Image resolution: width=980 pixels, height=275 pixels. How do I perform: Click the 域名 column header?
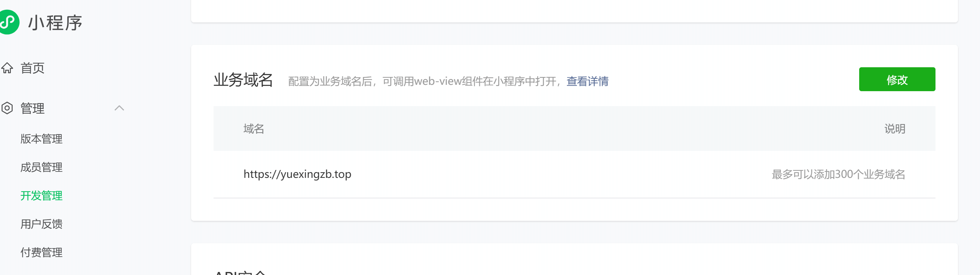(254, 129)
